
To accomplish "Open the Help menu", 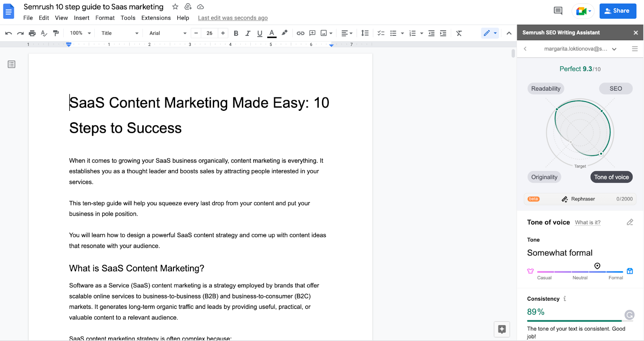I will pos(183,18).
